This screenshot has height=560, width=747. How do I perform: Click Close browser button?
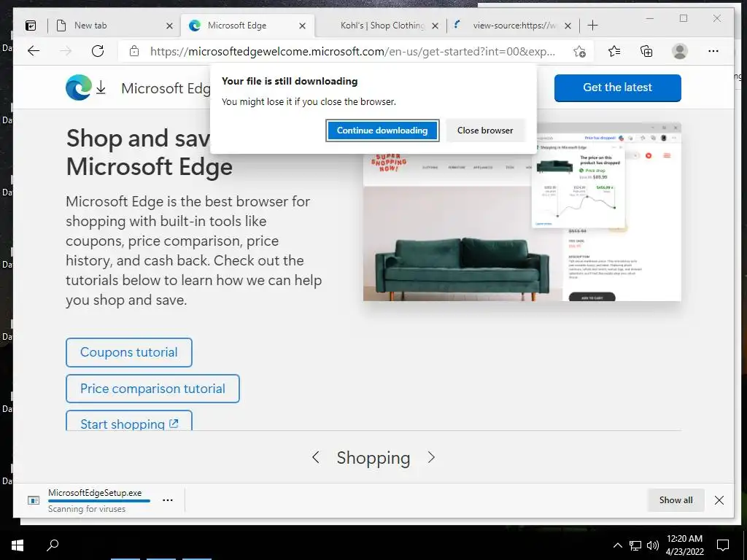[x=485, y=131]
